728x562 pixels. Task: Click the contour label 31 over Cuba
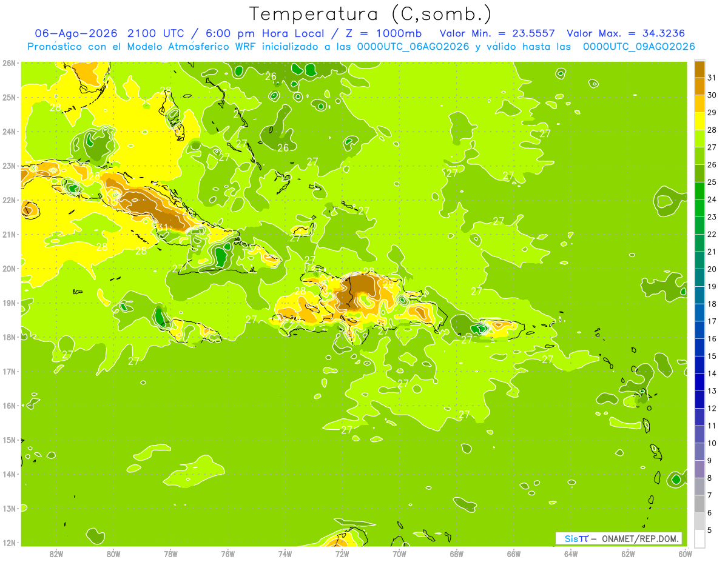[163, 227]
